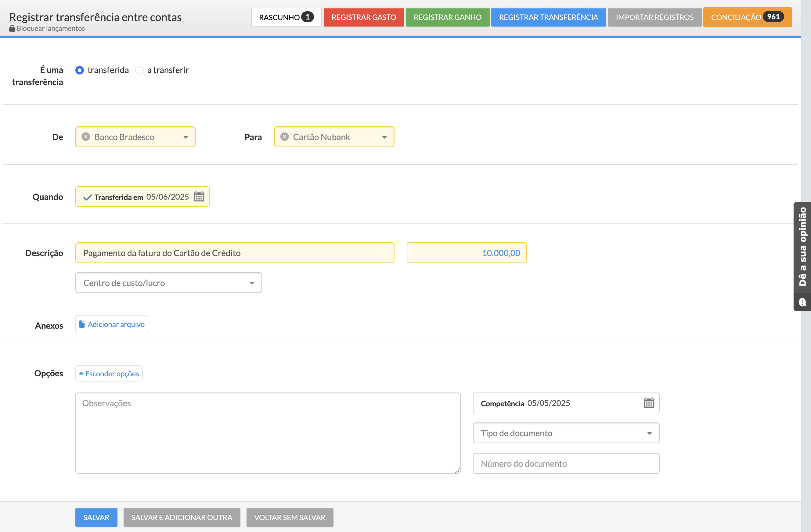Screen dimensions: 811x532
Task: Open the De account dropdown arrow
Action: 186,137
